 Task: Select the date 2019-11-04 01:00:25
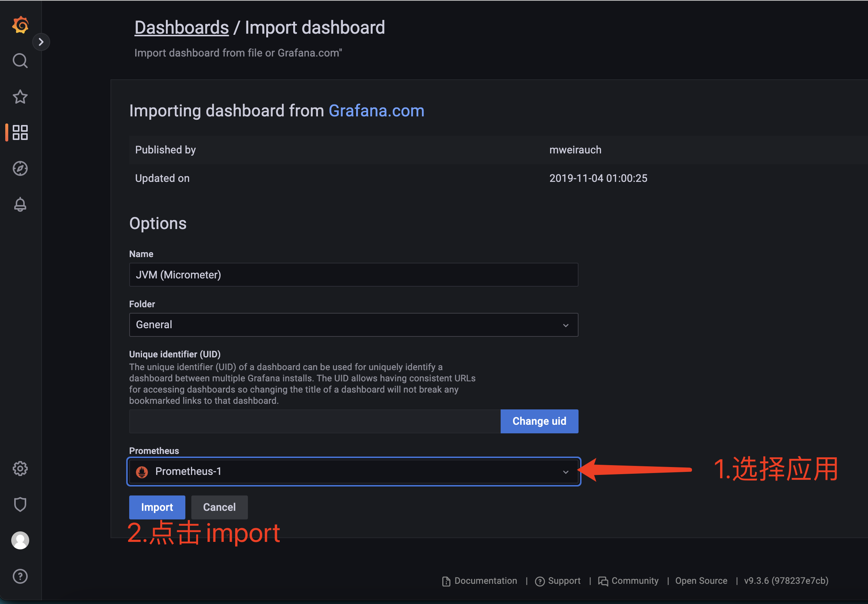598,178
